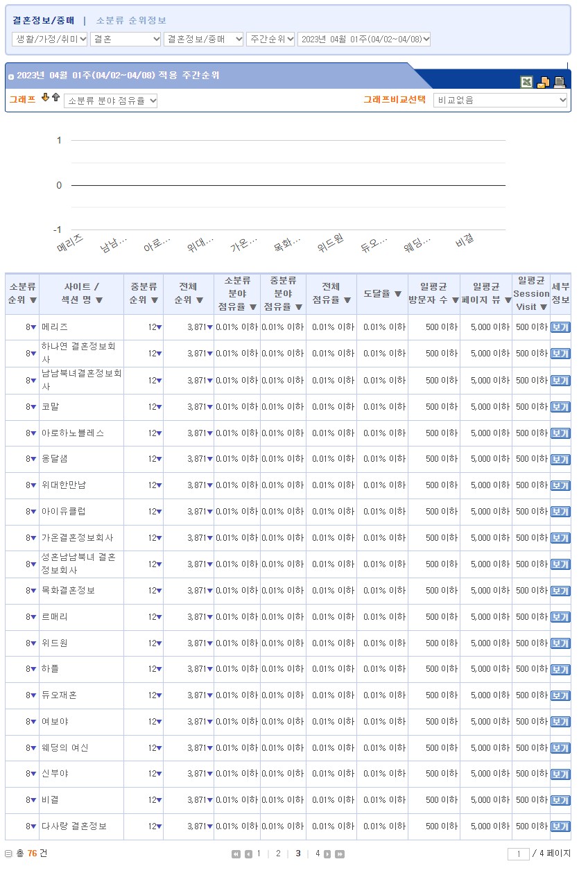Open 보기 details for 메리즈 row
This screenshot has height=875, width=588.
[x=560, y=328]
